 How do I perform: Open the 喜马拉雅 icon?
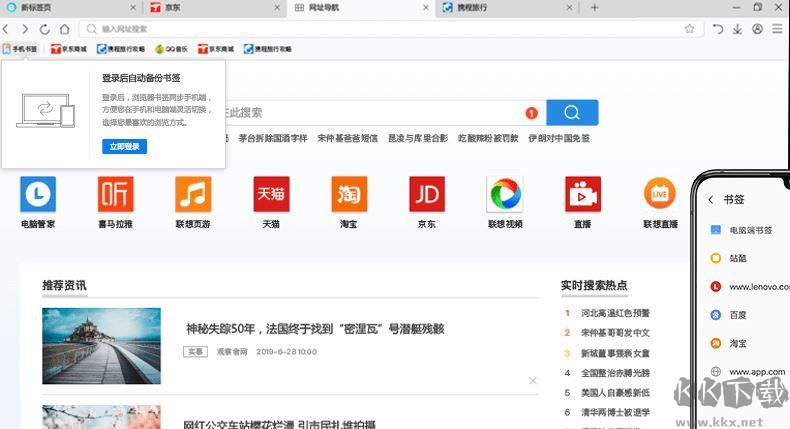[115, 194]
